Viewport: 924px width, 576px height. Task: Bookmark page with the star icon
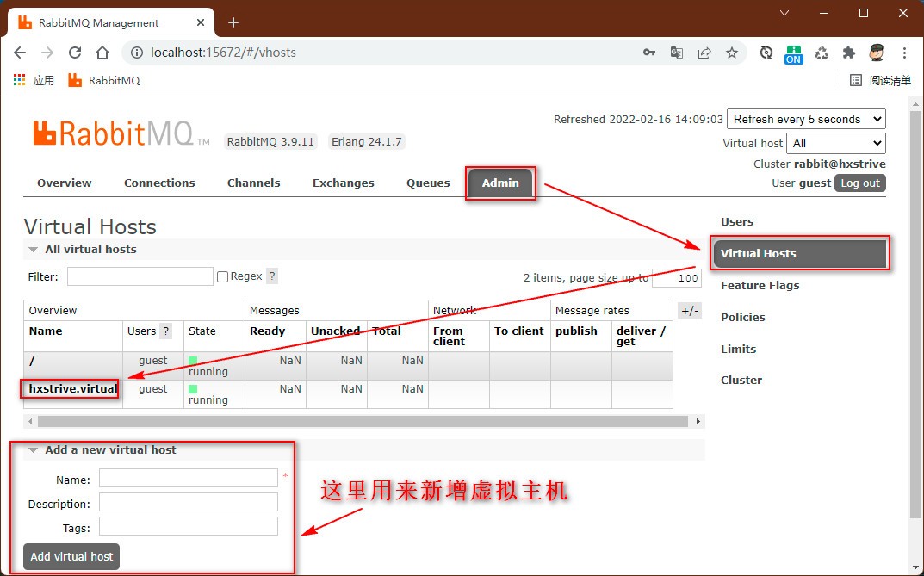(x=732, y=53)
